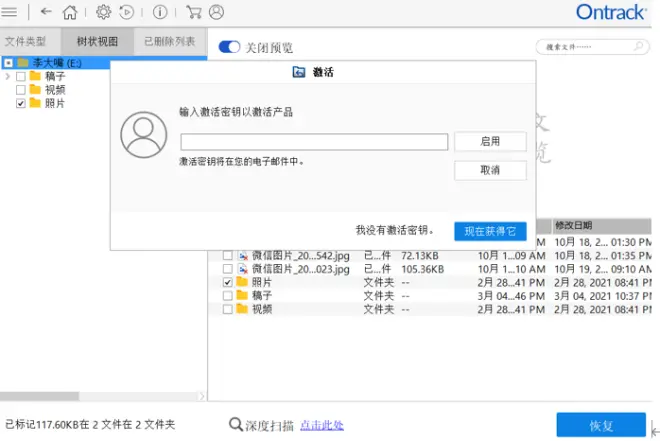Click the 微信图片_20...542.jpg file icon
The height and width of the screenshot is (441, 660).
pos(243,255)
